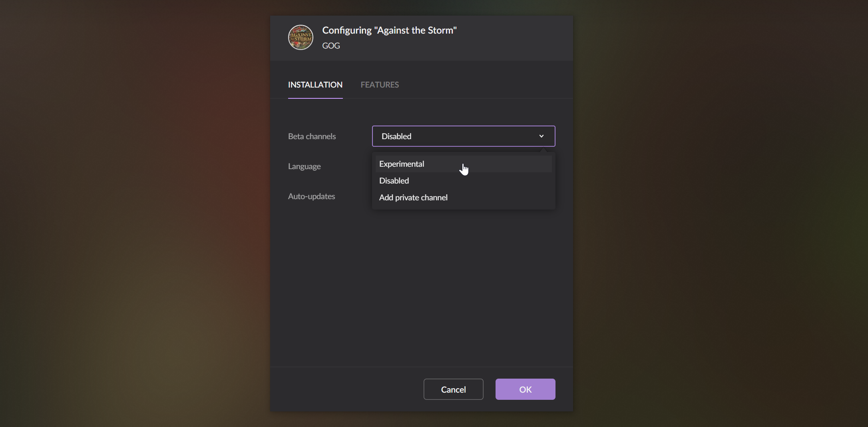Click the small pointer arrow atop the dropdown list
The width and height of the screenshot is (868, 427).
(x=543, y=150)
